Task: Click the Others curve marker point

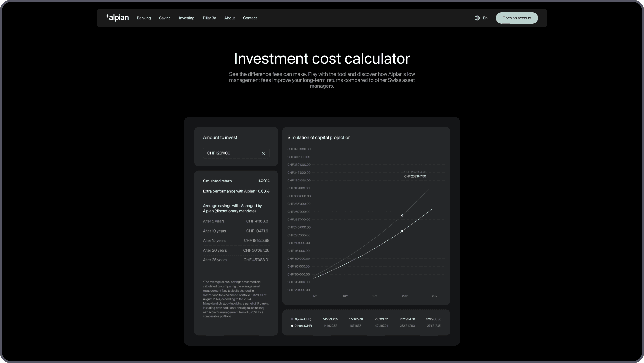Action: 402,231
